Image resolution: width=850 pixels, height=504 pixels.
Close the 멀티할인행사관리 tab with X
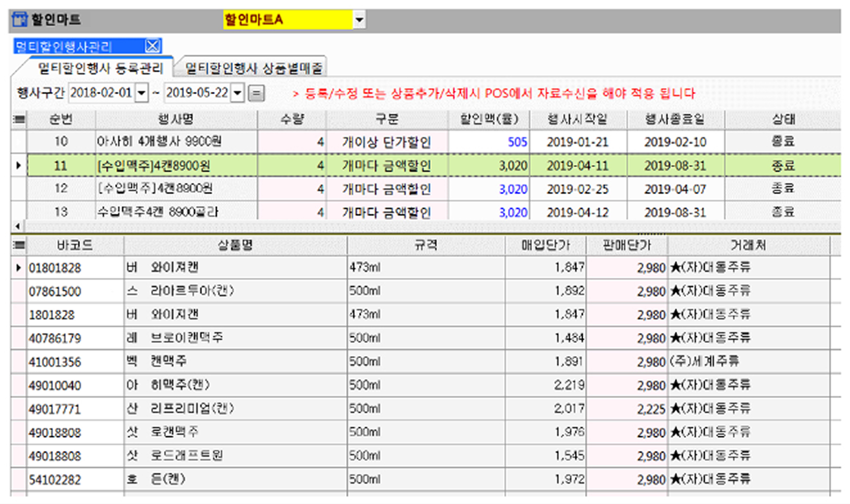point(153,46)
